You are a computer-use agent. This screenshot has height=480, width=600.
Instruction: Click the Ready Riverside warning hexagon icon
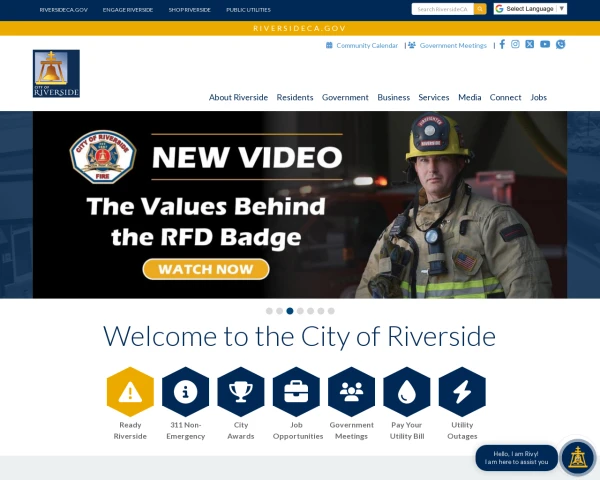coord(130,392)
